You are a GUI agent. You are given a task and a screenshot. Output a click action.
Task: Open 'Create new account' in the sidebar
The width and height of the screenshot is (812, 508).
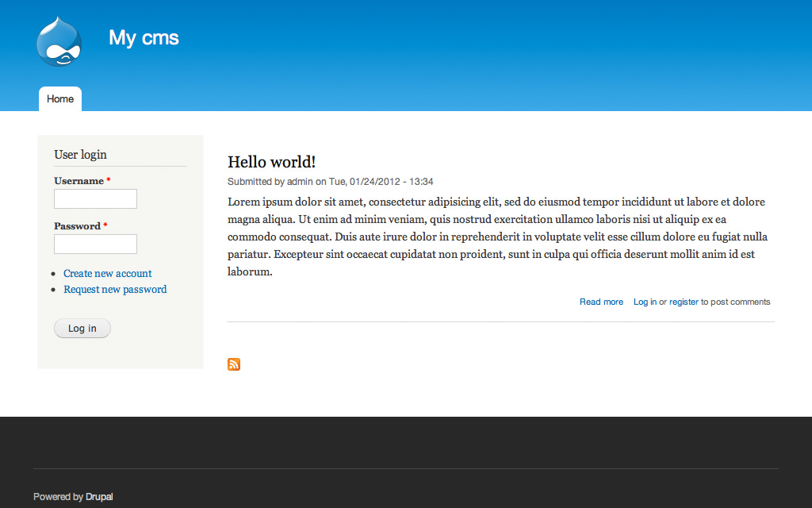coord(107,273)
